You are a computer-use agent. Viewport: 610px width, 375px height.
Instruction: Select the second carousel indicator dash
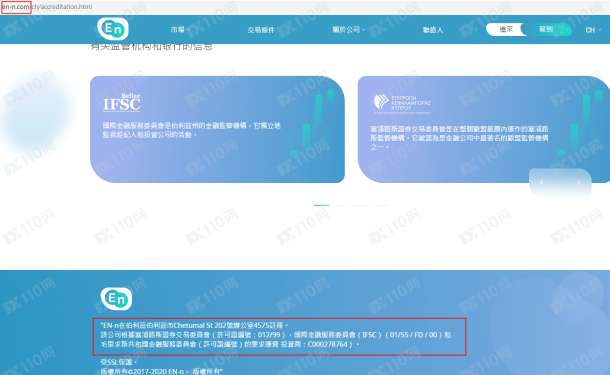(x=341, y=205)
